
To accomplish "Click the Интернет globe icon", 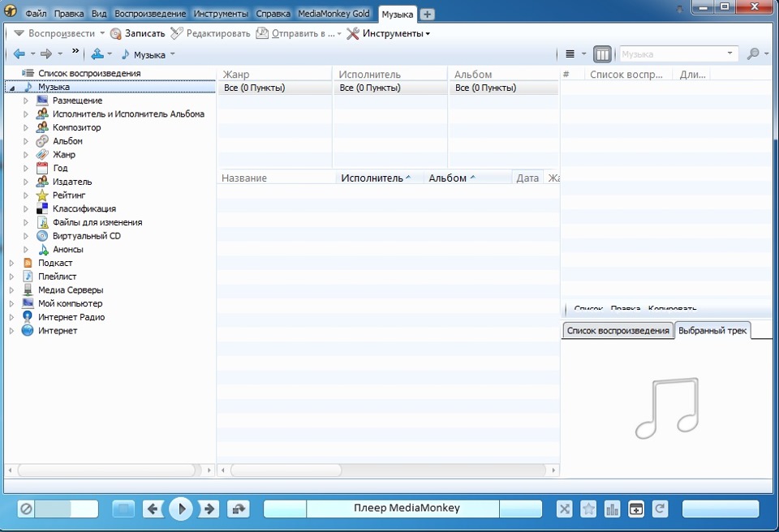I will point(28,330).
